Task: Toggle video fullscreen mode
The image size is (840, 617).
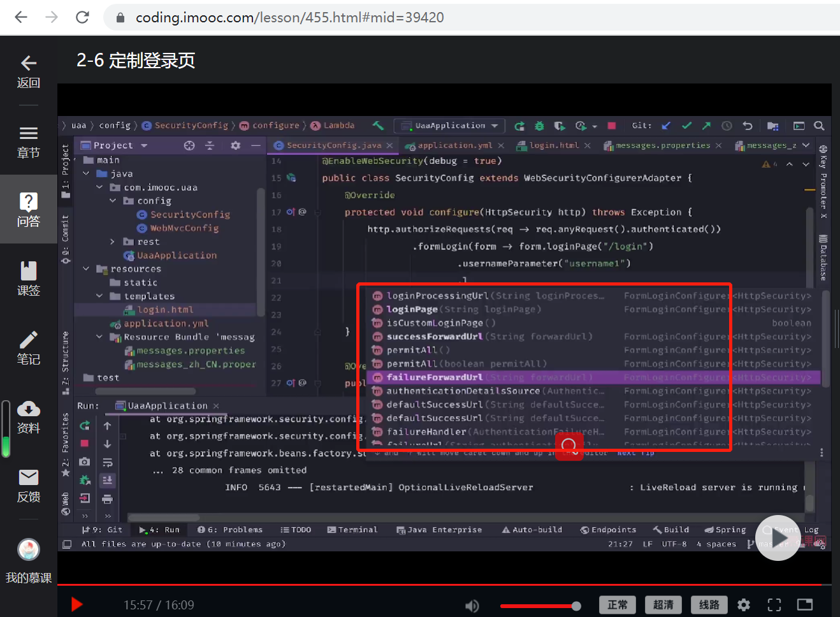Action: coord(774,605)
